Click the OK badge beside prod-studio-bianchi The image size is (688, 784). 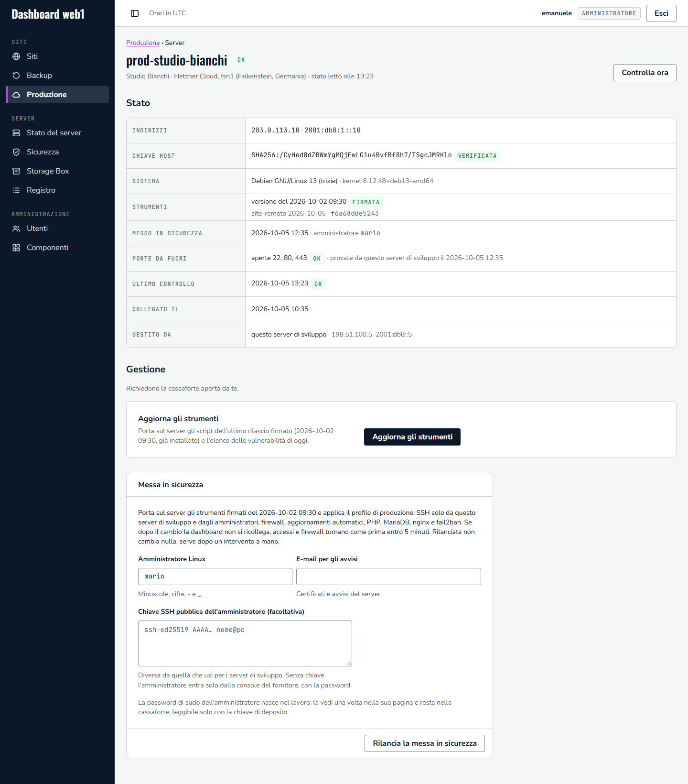241,60
